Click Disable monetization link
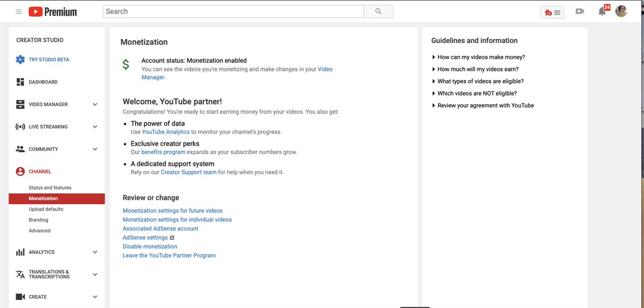 point(150,246)
